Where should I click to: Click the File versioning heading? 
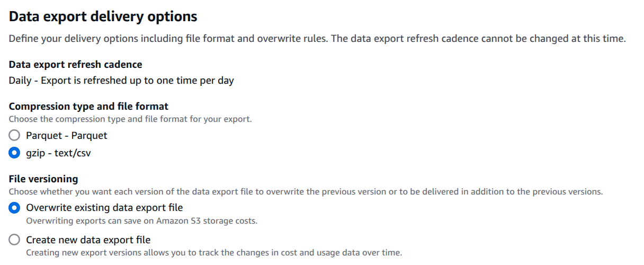tap(43, 179)
